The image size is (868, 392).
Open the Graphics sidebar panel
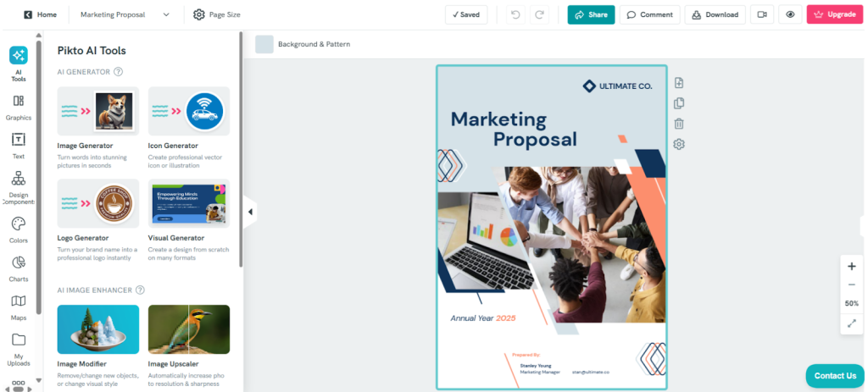19,108
